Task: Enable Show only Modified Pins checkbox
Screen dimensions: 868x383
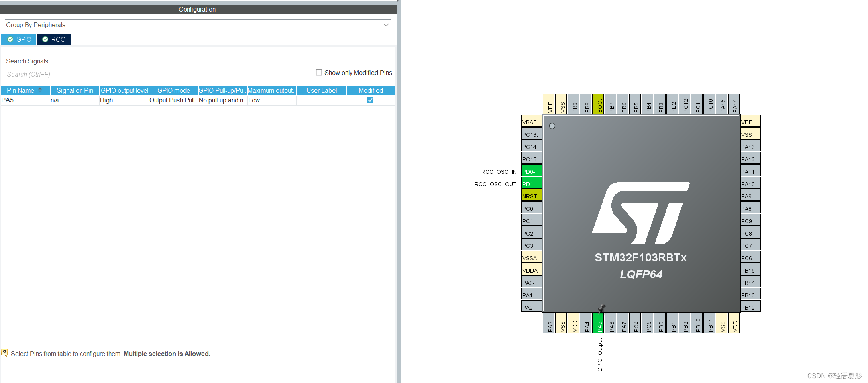Action: tap(319, 73)
